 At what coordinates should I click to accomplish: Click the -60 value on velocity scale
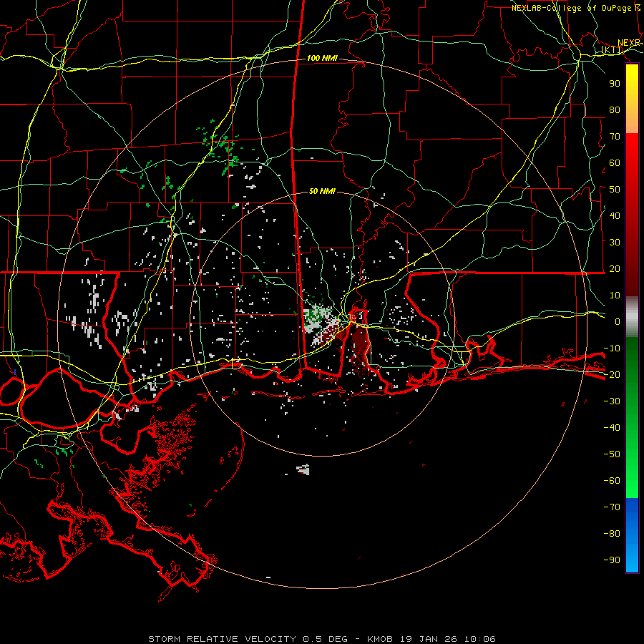click(x=612, y=481)
